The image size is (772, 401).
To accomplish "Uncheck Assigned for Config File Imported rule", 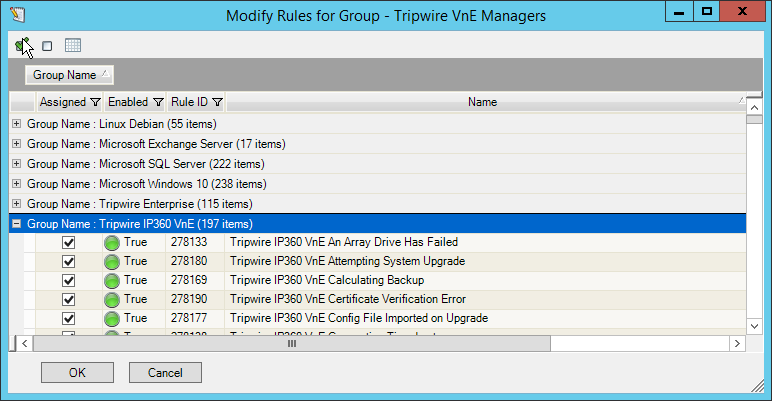I will pos(68,318).
